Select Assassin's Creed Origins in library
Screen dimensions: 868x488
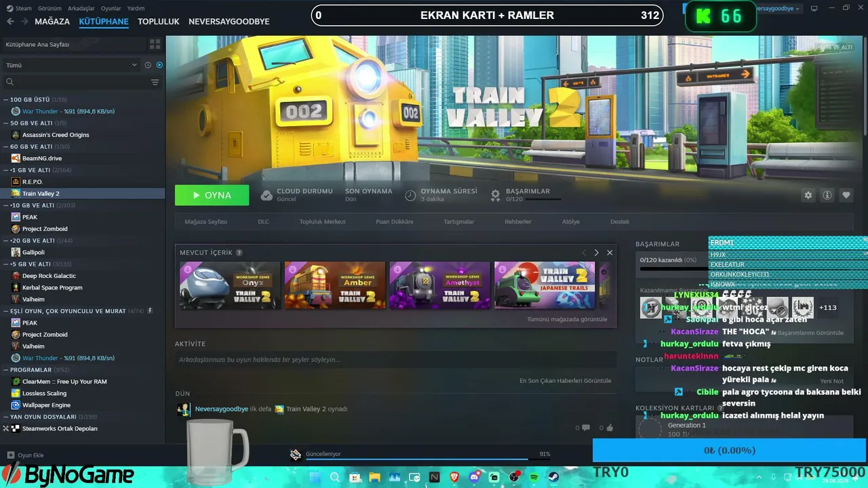[x=56, y=135]
